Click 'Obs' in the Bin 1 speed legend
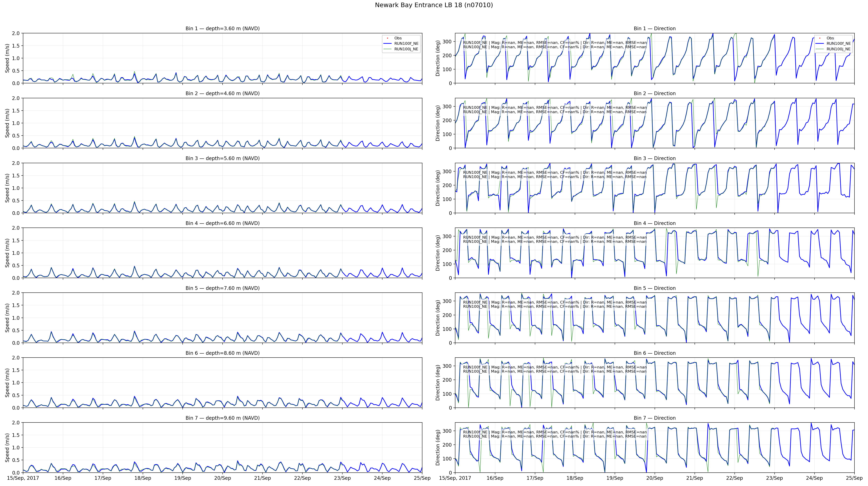The width and height of the screenshot is (868, 486). [398, 38]
